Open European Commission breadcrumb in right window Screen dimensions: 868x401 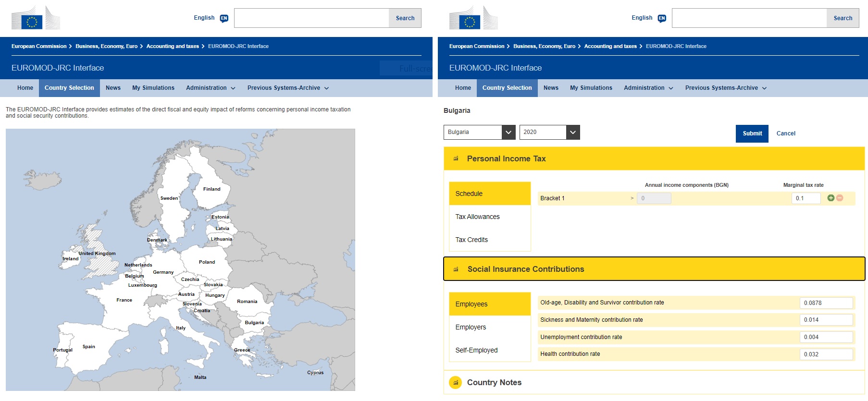click(x=477, y=46)
